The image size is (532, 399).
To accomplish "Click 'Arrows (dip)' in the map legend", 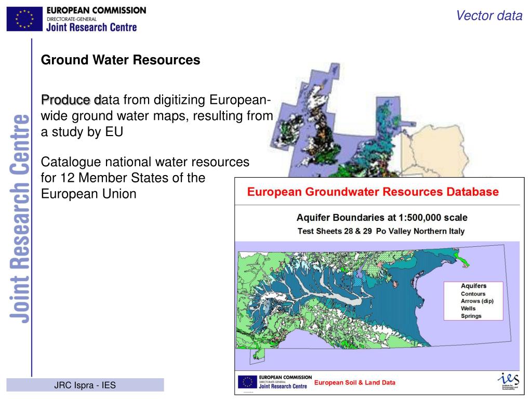I will click(x=477, y=301).
